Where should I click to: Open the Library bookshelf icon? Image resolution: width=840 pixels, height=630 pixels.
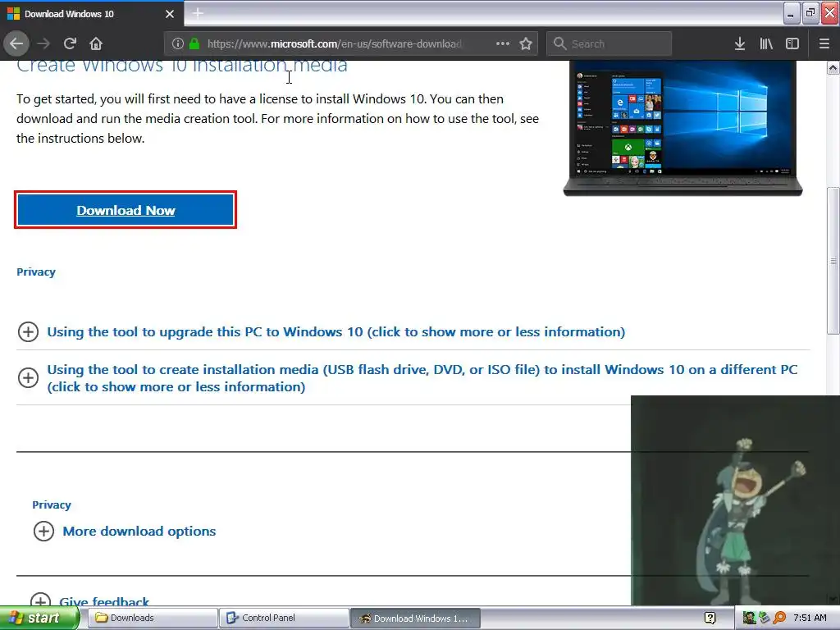(766, 44)
